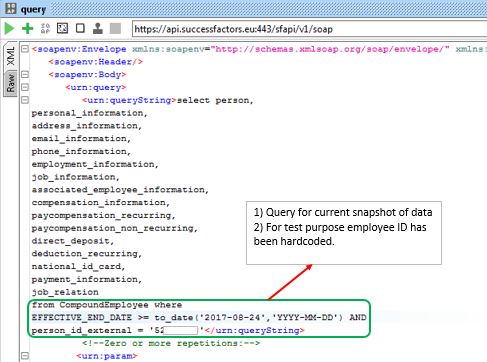The image size is (487, 362).
Task: Switch to the Raw vertical tab
Action: (x=11, y=83)
